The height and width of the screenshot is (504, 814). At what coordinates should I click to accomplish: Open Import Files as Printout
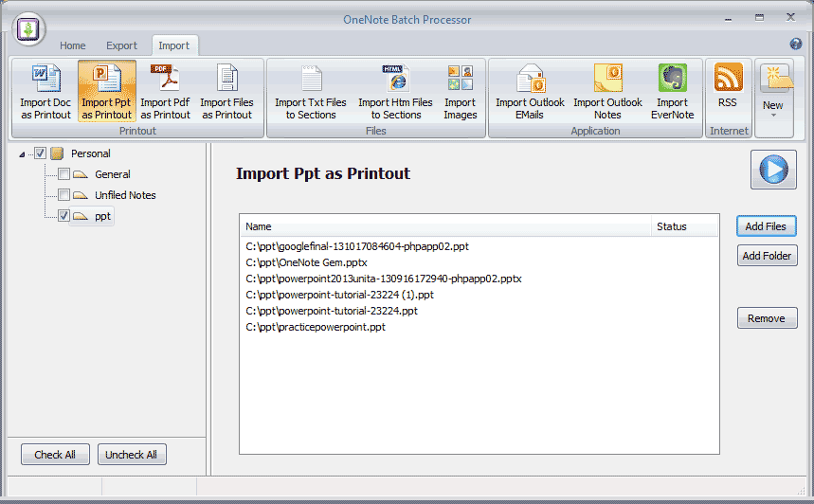pyautogui.click(x=226, y=91)
